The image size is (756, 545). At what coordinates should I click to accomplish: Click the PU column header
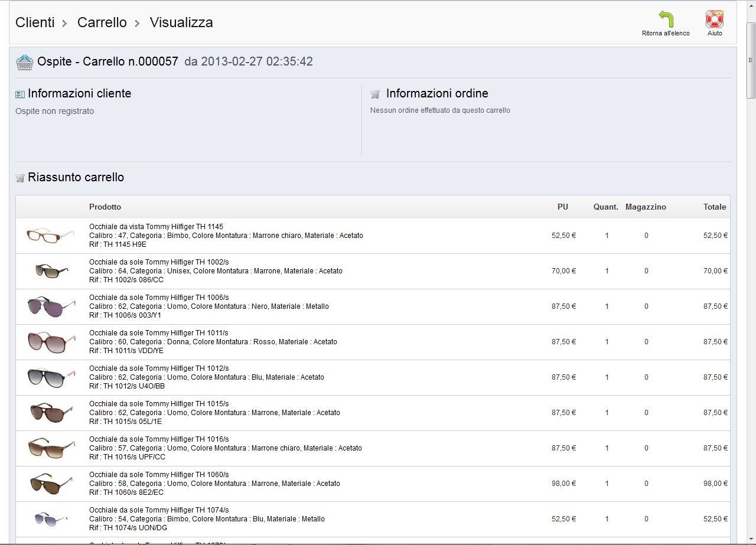(563, 207)
